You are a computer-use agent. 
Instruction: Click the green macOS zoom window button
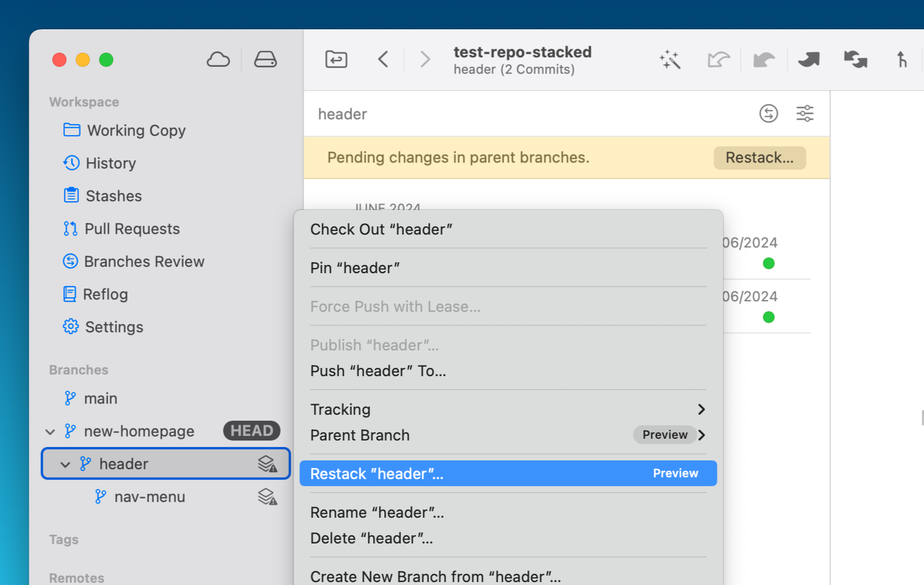tap(106, 59)
